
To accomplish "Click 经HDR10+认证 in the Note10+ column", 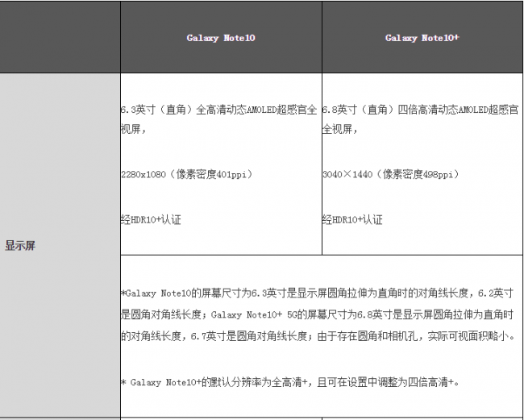I will pyautogui.click(x=352, y=219).
